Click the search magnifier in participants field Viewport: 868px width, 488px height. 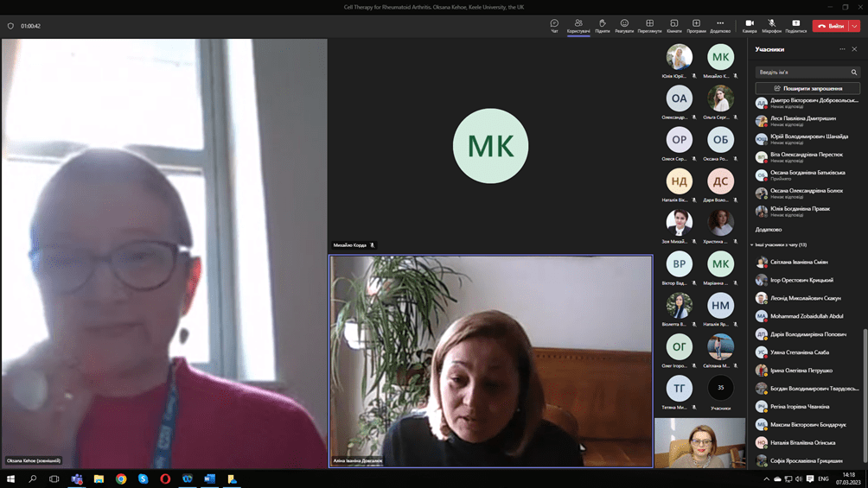point(853,73)
